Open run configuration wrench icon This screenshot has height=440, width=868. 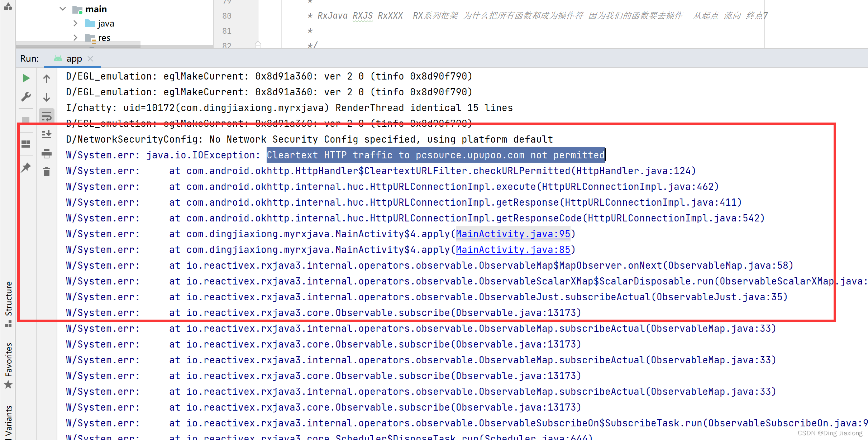[26, 97]
